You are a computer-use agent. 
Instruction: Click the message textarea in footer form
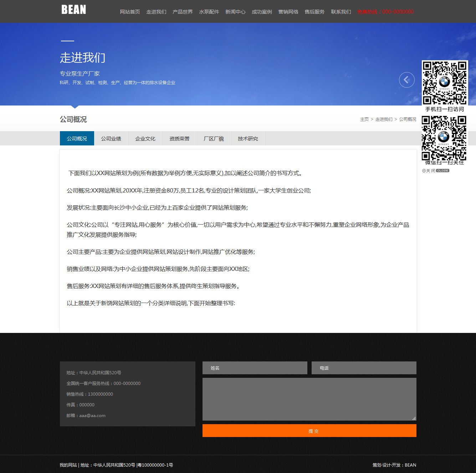309,399
